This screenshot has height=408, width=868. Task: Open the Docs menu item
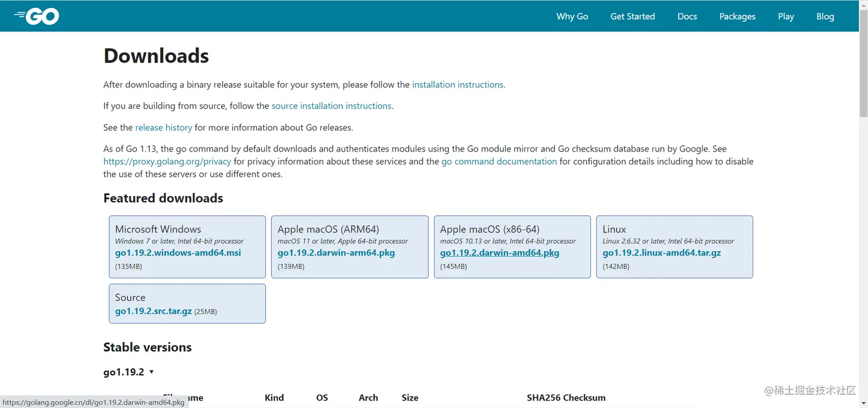(687, 16)
